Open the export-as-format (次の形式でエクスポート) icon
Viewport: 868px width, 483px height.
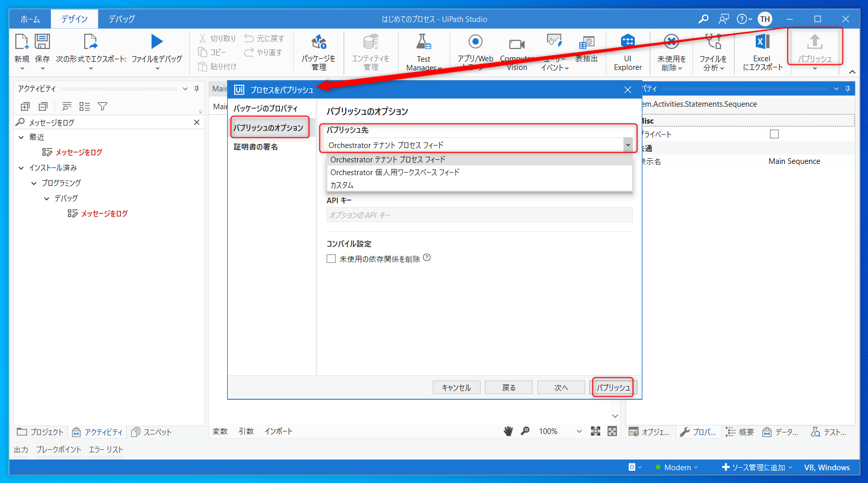click(x=90, y=42)
